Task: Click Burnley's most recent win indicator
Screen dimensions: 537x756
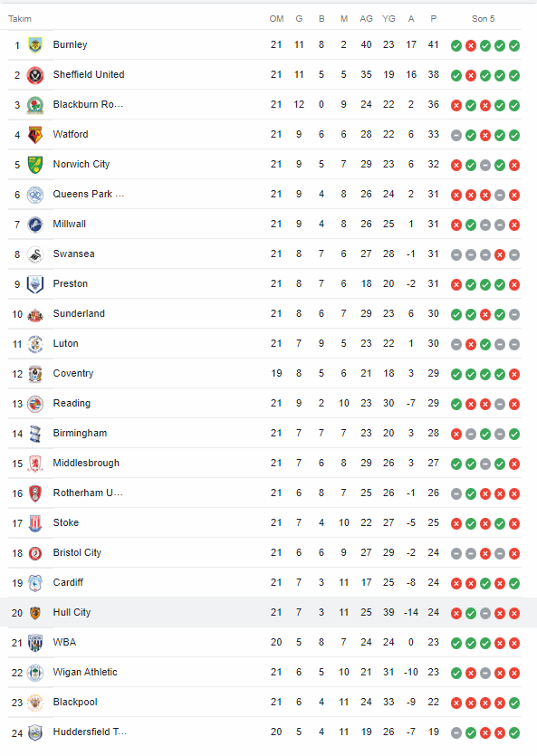Action: pyautogui.click(x=514, y=45)
